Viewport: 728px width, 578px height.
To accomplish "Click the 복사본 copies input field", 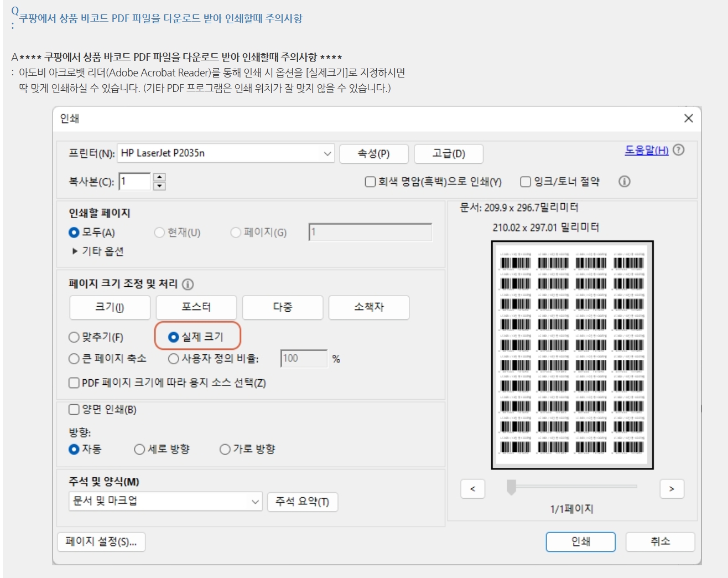I will click(134, 182).
